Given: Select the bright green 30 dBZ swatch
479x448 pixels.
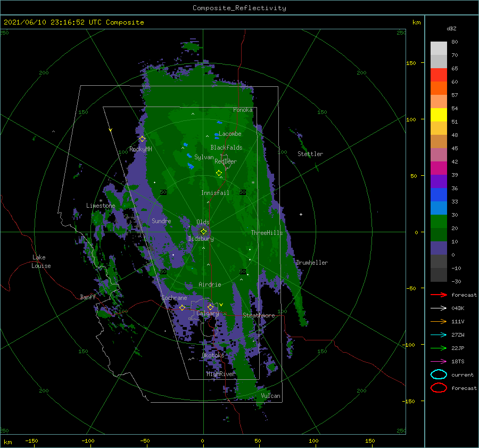Looking at the screenshot, I should 439,222.
